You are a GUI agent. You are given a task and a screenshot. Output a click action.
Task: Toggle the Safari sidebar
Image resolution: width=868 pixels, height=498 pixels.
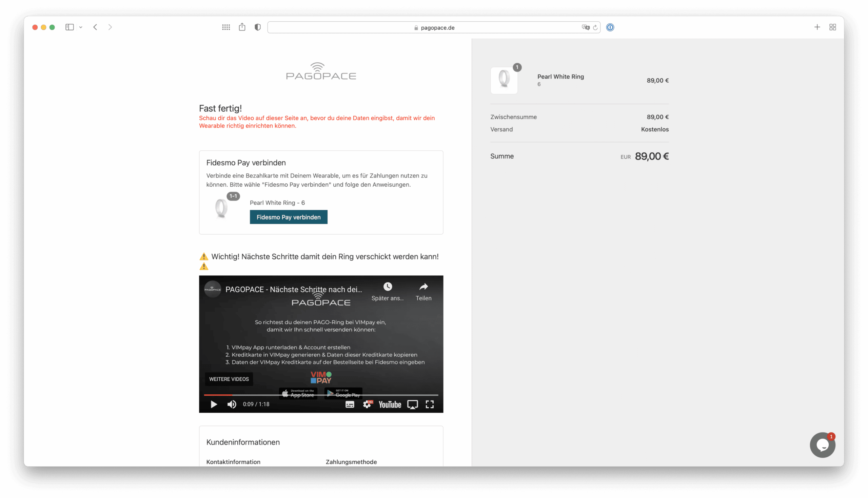click(x=70, y=27)
